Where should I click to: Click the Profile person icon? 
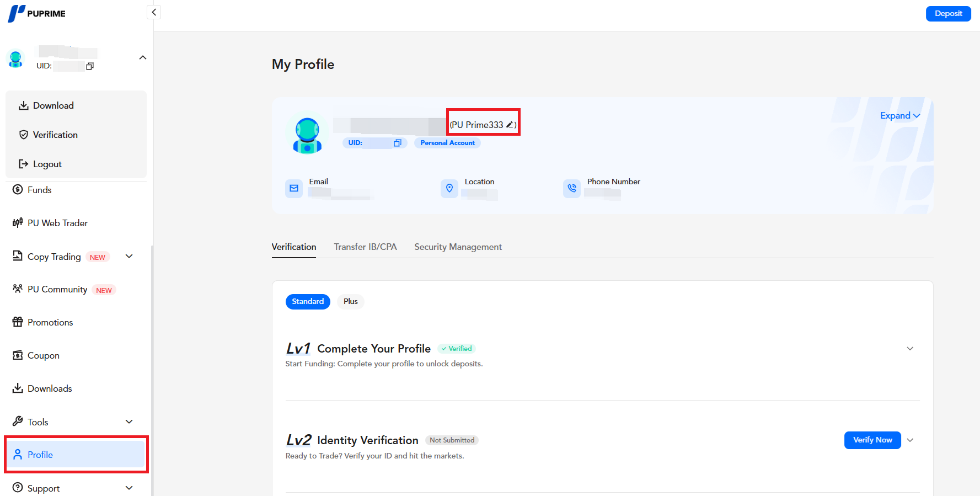[18, 455]
